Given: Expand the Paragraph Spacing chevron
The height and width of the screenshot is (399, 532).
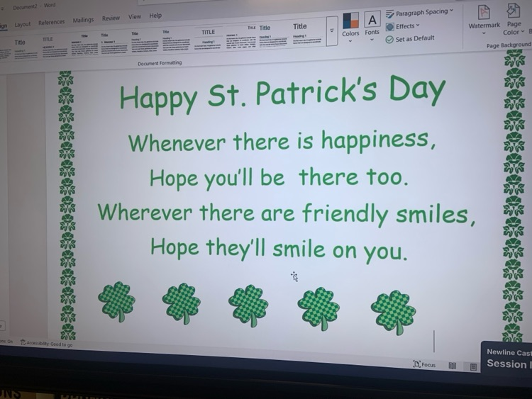Looking at the screenshot, I should pyautogui.click(x=452, y=10).
